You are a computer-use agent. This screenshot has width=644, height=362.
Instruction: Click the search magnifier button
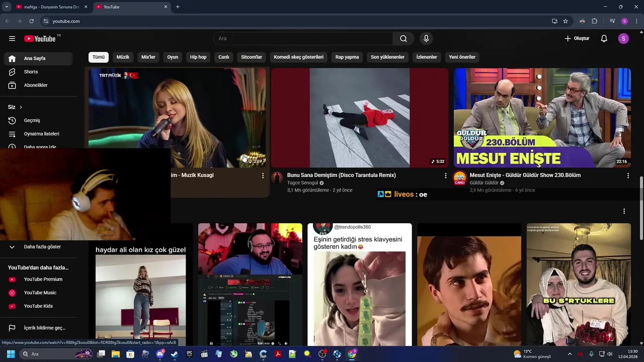tap(404, 39)
